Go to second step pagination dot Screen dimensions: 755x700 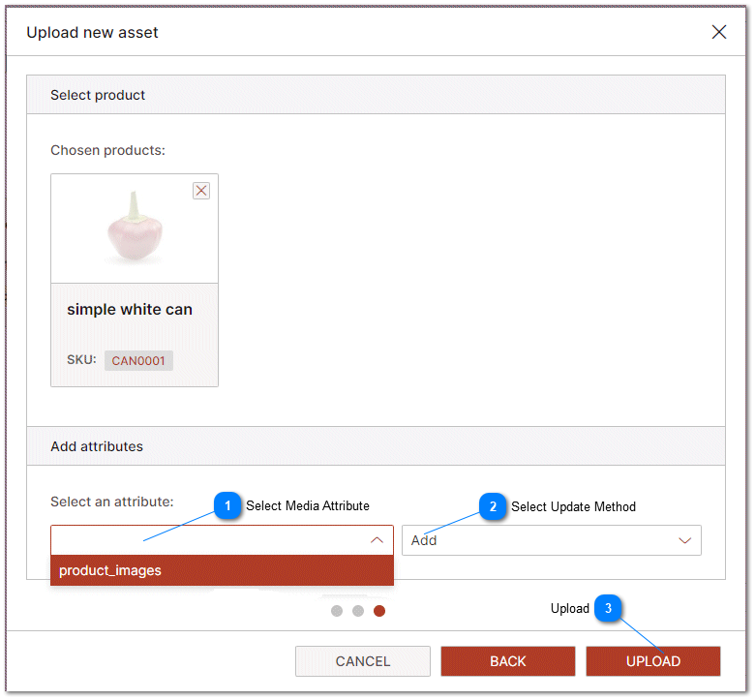pyautogui.click(x=358, y=611)
